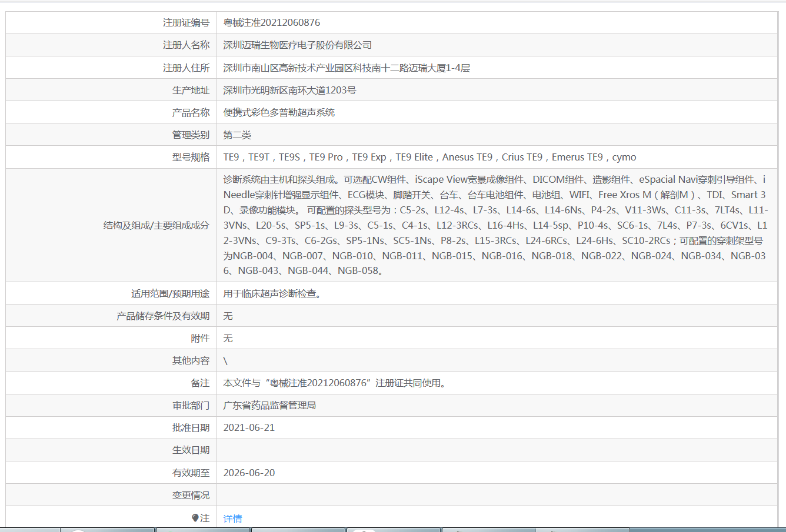Click the 管理类别 label
This screenshot has height=532, width=786.
pyautogui.click(x=191, y=135)
